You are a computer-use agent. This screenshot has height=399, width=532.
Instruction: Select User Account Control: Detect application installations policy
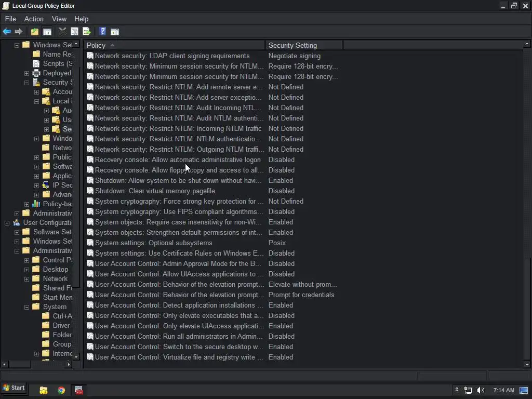tap(179, 305)
